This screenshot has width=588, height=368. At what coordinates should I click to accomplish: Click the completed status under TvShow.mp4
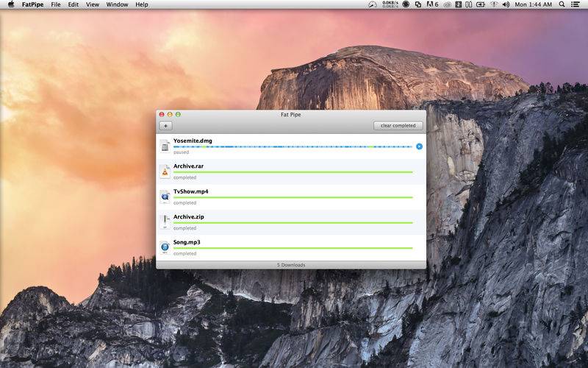(x=185, y=203)
